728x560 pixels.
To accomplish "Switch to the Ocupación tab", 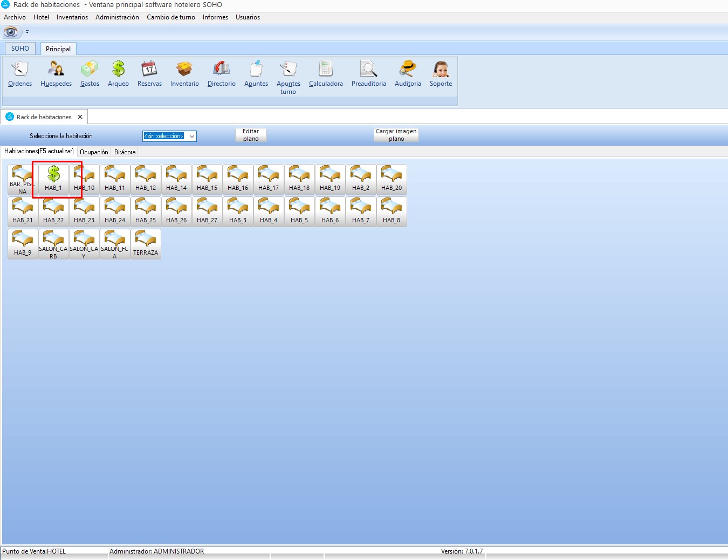I will [x=94, y=152].
